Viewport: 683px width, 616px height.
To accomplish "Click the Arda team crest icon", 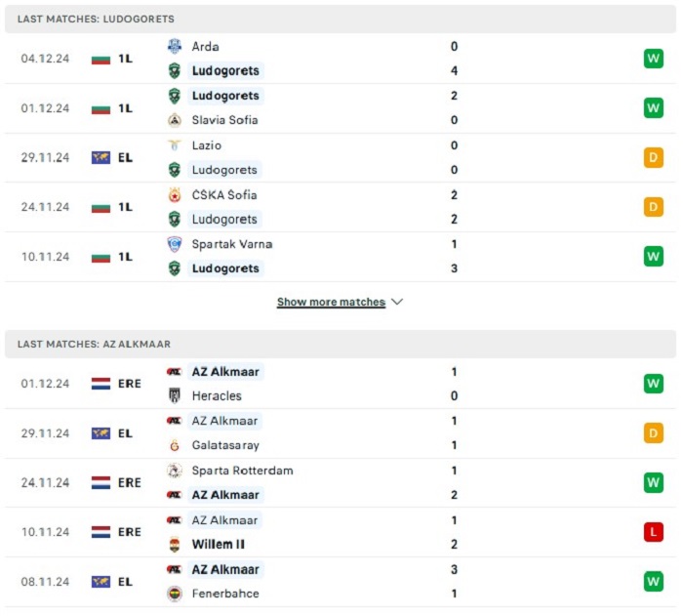I will point(175,46).
